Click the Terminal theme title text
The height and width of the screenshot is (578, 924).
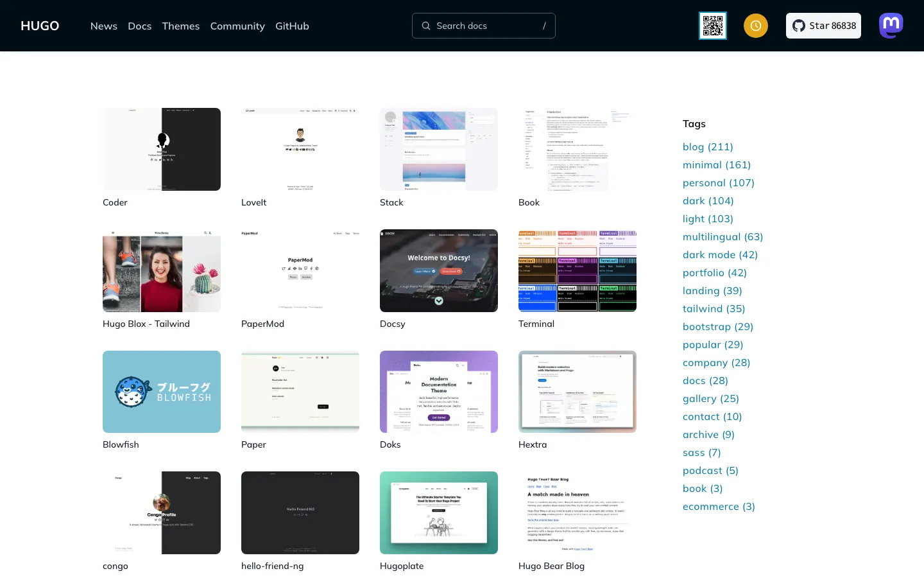536,324
